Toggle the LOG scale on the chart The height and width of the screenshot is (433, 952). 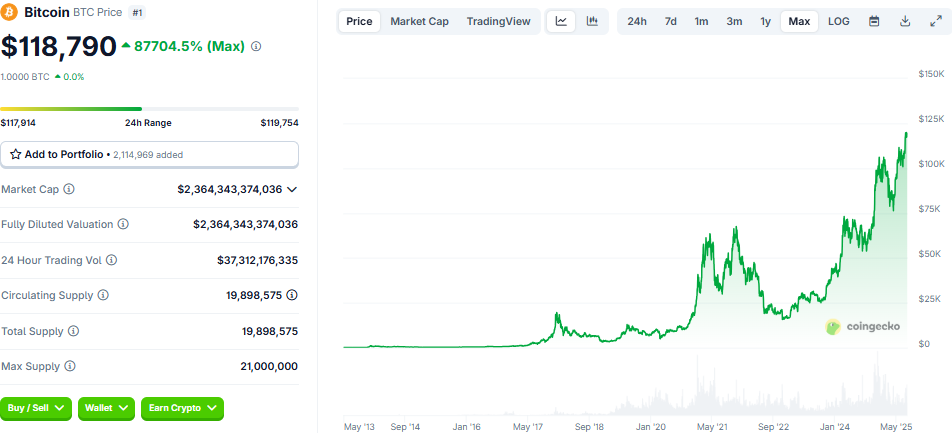pos(838,21)
